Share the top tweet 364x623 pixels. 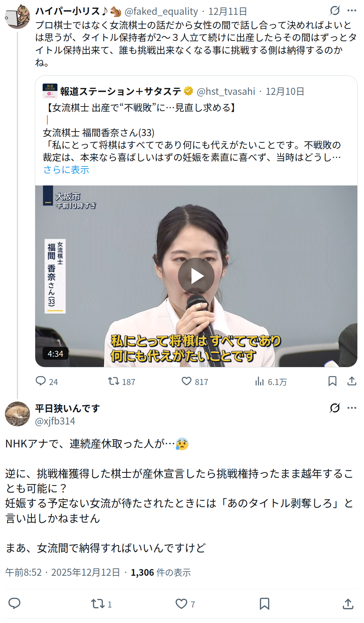click(352, 381)
